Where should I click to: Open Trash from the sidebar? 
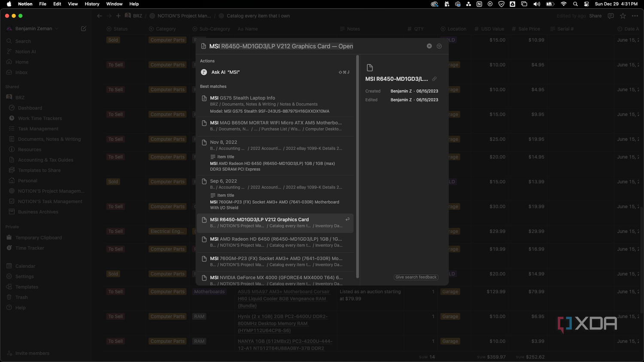[x=21, y=297]
